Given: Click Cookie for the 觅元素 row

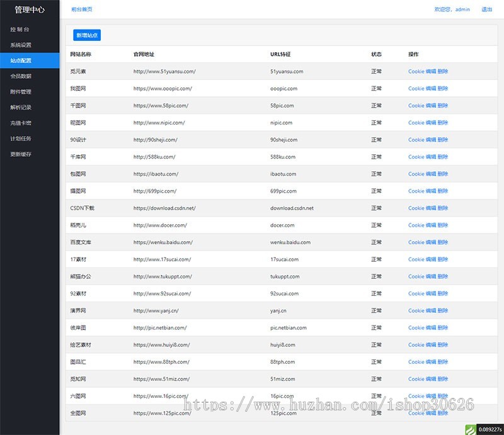Looking at the screenshot, I should (416, 72).
